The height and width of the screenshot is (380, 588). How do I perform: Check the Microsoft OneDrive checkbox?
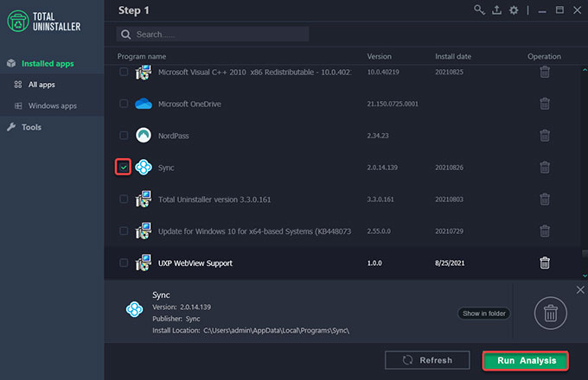coord(124,104)
